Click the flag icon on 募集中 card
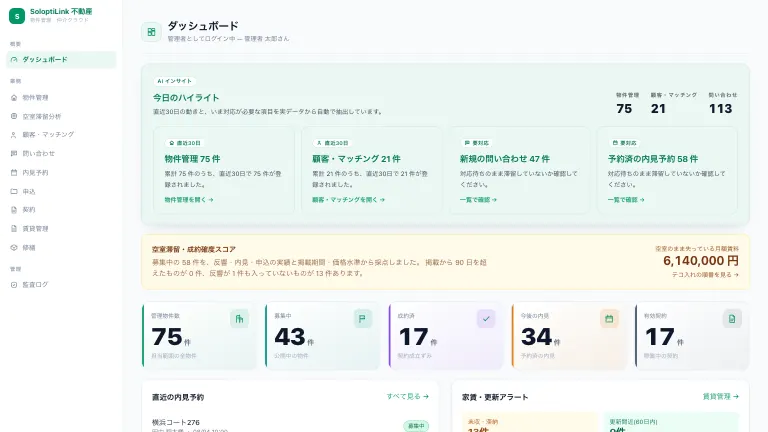Screen dimensions: 768x432 coord(363,319)
